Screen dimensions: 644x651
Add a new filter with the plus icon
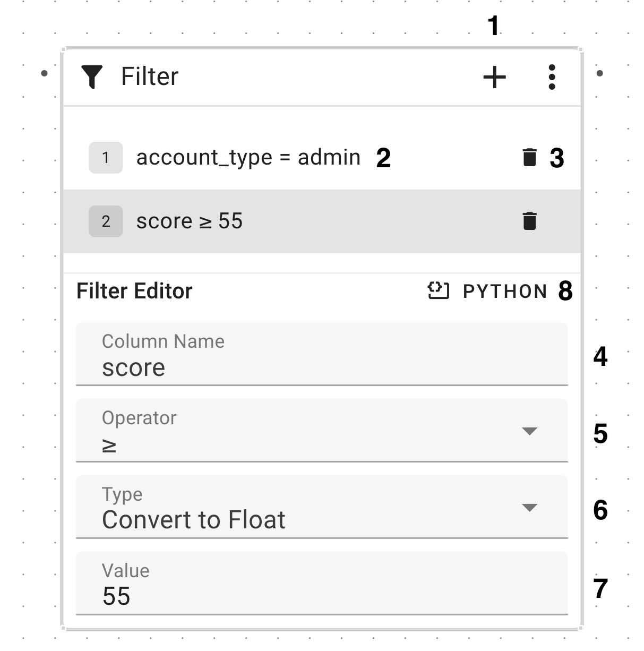click(494, 78)
